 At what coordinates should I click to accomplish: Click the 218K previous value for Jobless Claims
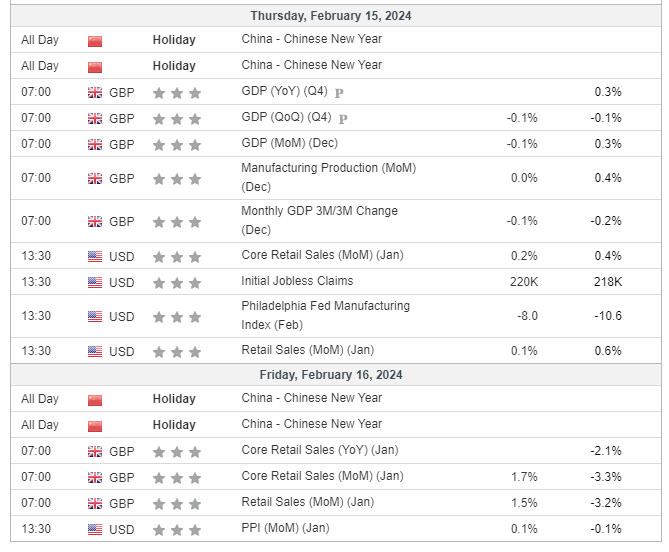606,282
